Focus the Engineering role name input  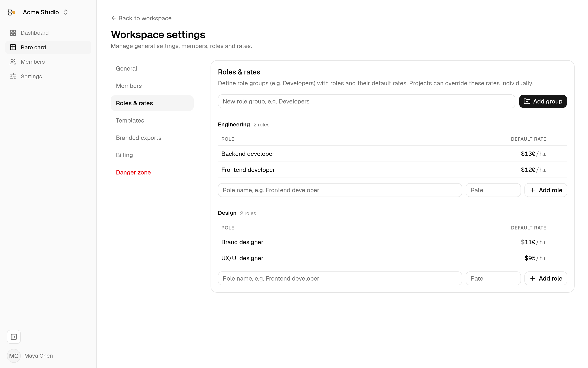pos(340,190)
